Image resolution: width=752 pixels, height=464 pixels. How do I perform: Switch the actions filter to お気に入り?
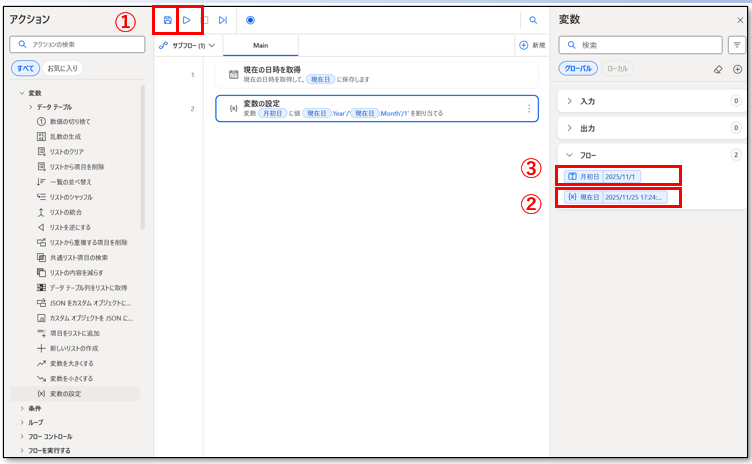coord(64,68)
